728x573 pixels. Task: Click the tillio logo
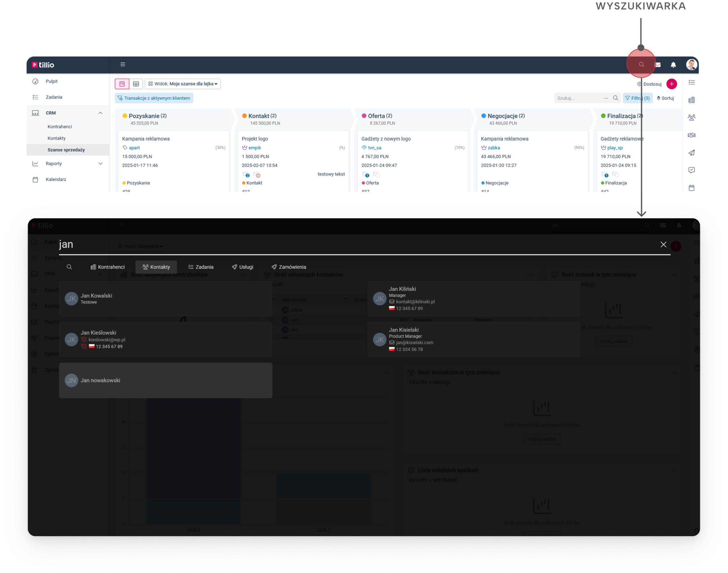click(43, 65)
